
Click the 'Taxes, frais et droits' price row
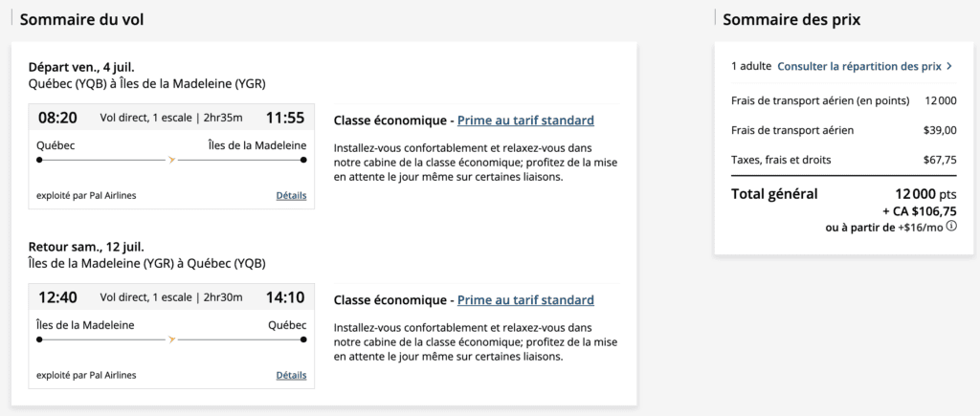843,160
